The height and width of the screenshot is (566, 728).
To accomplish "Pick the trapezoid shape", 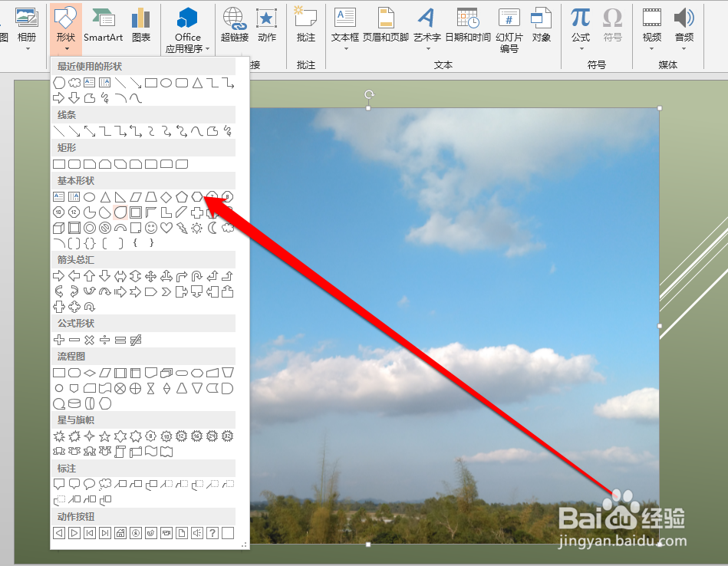I will pos(151,197).
